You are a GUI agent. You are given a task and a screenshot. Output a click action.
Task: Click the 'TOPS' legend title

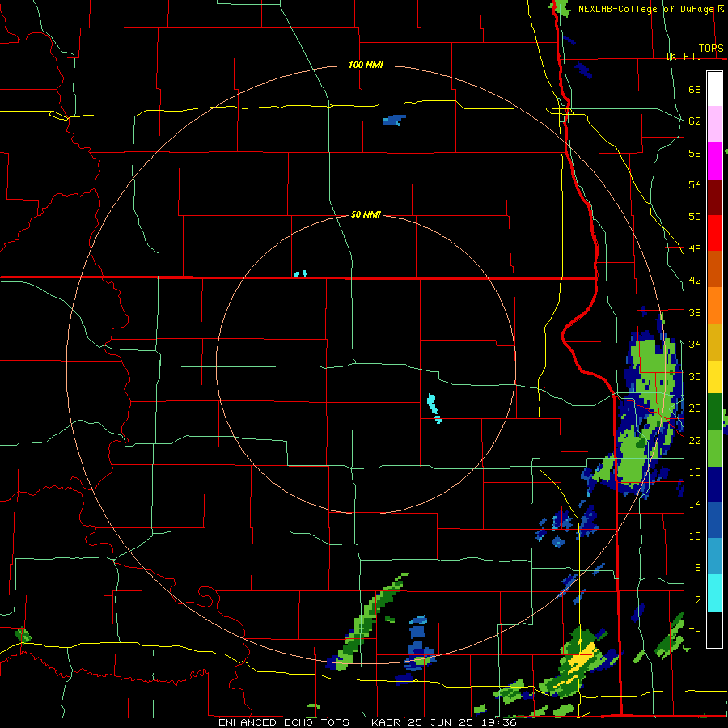pyautogui.click(x=711, y=49)
